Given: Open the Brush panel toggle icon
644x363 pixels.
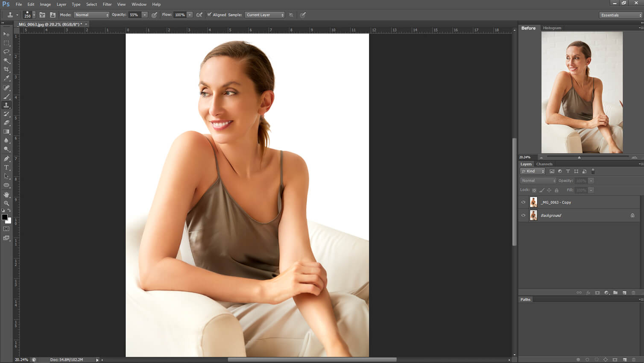Looking at the screenshot, I should click(x=42, y=15).
